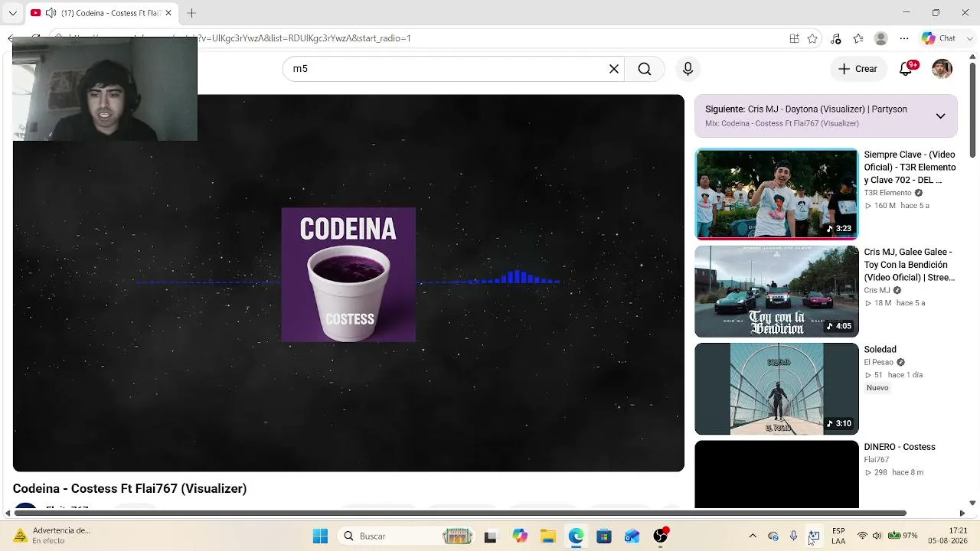This screenshot has width=980, height=551.
Task: Open the Wi-Fi network icon in tray
Action: tap(862, 536)
